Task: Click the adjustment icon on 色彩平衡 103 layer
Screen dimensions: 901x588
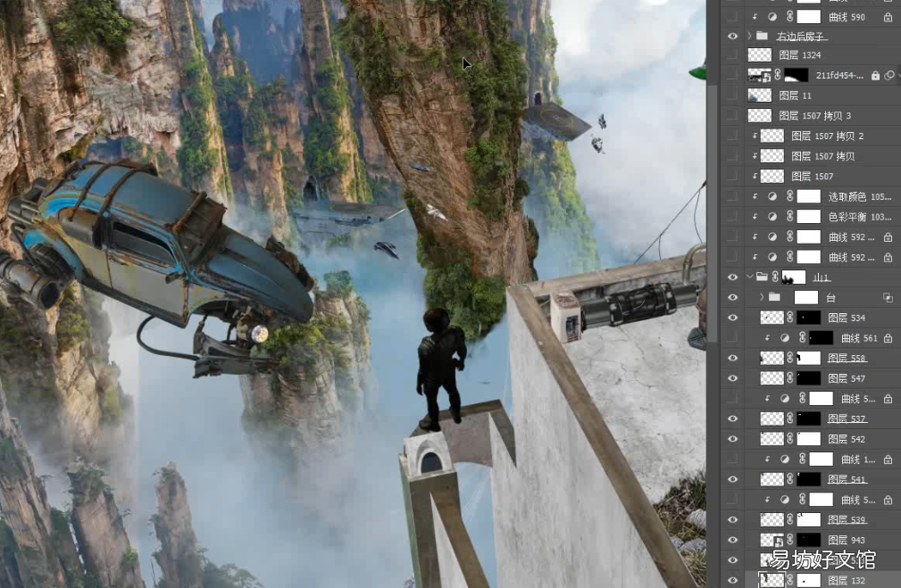Action: [x=772, y=217]
